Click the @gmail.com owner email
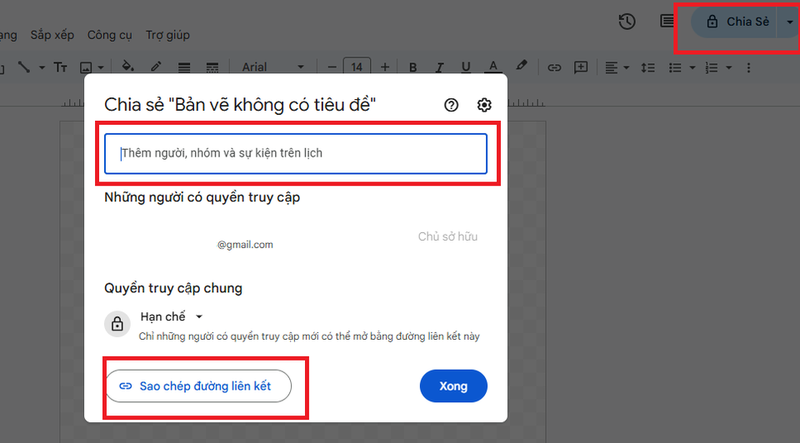800x443 pixels. coord(245,245)
